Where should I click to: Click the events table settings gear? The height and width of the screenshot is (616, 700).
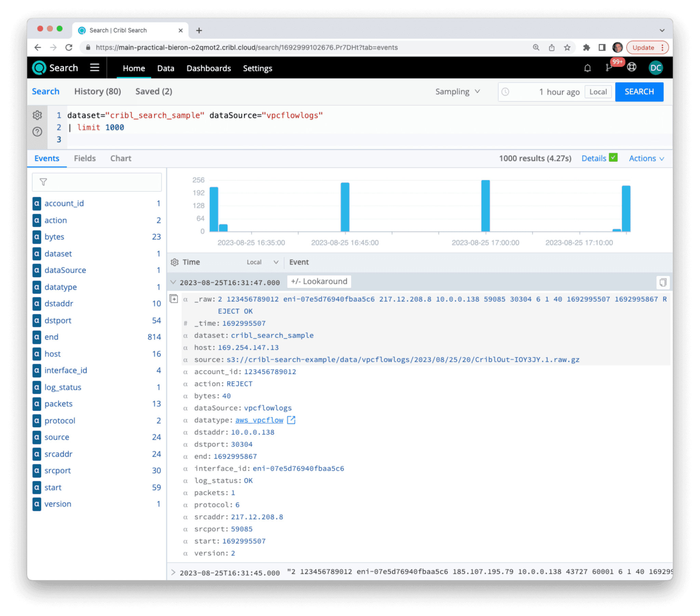tap(175, 262)
